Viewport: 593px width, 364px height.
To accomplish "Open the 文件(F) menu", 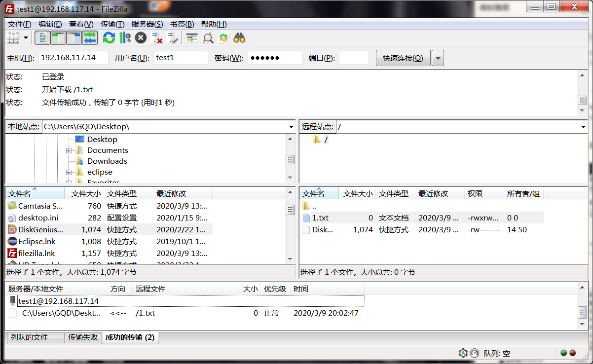I will (20, 24).
